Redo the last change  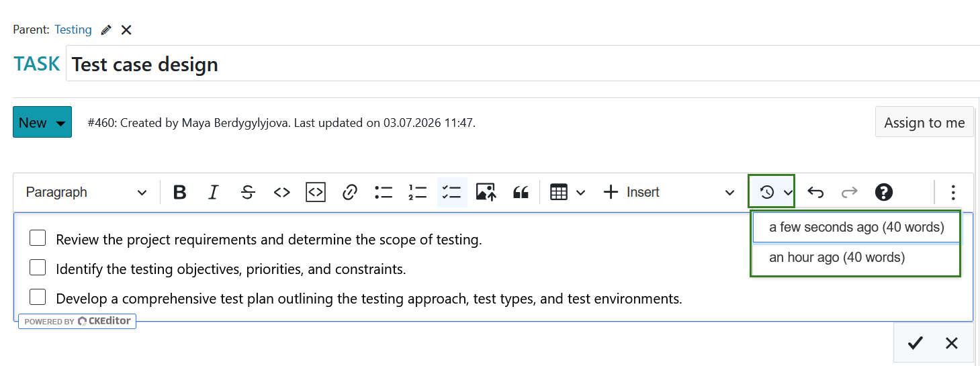[850, 192]
